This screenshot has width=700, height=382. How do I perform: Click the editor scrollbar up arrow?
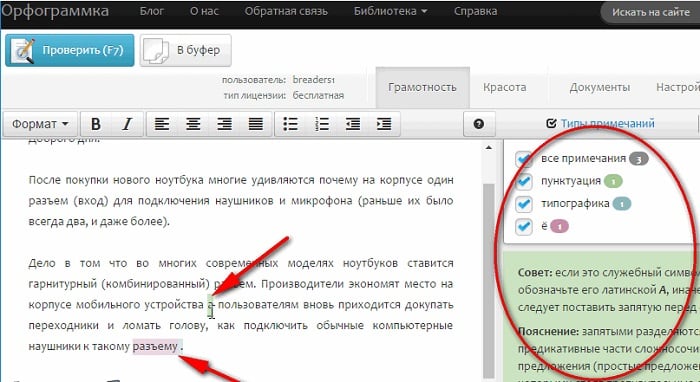pos(489,147)
